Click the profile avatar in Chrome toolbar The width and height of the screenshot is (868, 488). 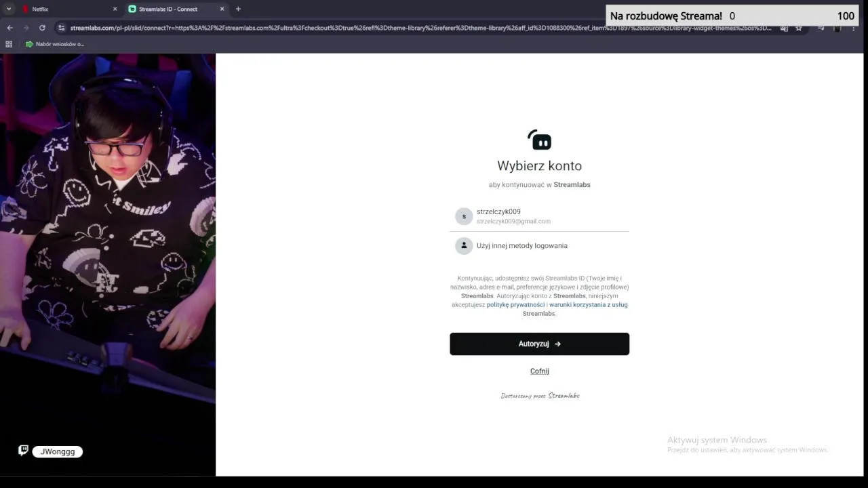tap(838, 28)
